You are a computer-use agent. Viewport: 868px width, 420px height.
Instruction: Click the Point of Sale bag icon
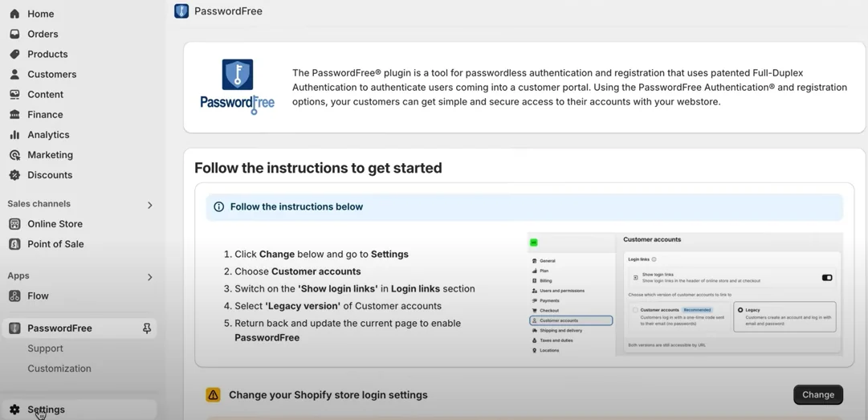point(15,244)
